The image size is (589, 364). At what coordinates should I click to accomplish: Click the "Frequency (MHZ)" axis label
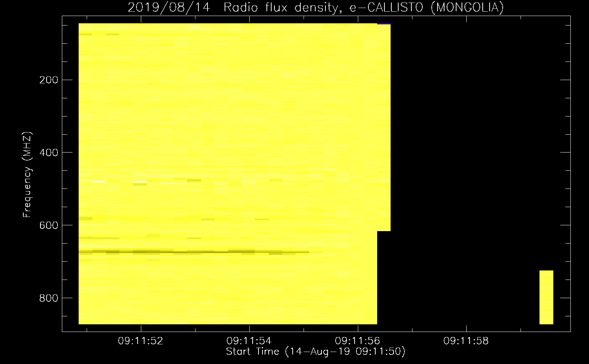click(x=27, y=175)
